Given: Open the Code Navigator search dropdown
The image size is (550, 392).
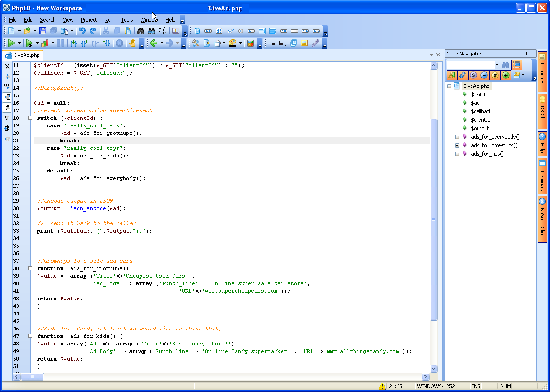Looking at the screenshot, I should click(x=497, y=65).
